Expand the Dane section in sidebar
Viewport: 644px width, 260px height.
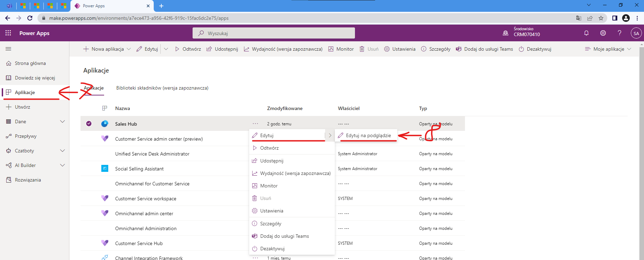[x=62, y=121]
